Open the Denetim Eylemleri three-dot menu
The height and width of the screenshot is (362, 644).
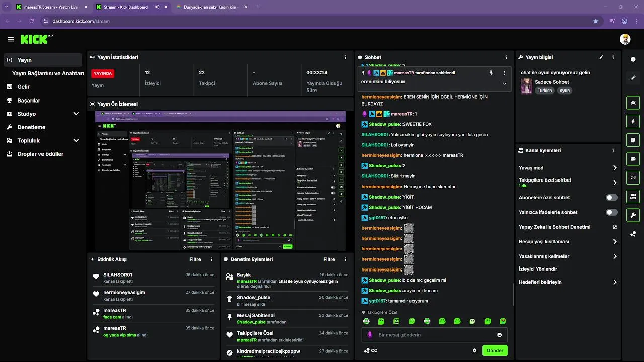coord(345,259)
